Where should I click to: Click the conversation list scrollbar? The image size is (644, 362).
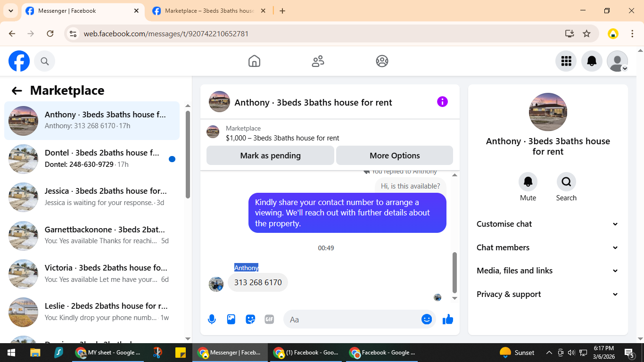(x=188, y=155)
